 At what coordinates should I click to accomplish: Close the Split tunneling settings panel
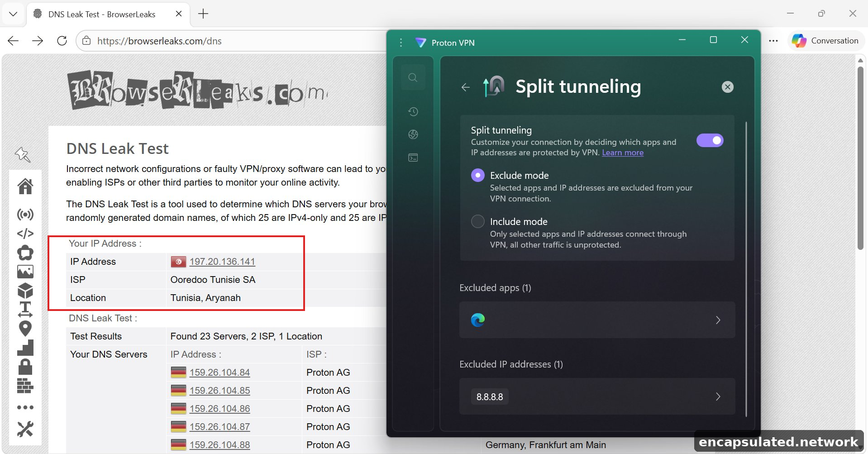click(727, 87)
